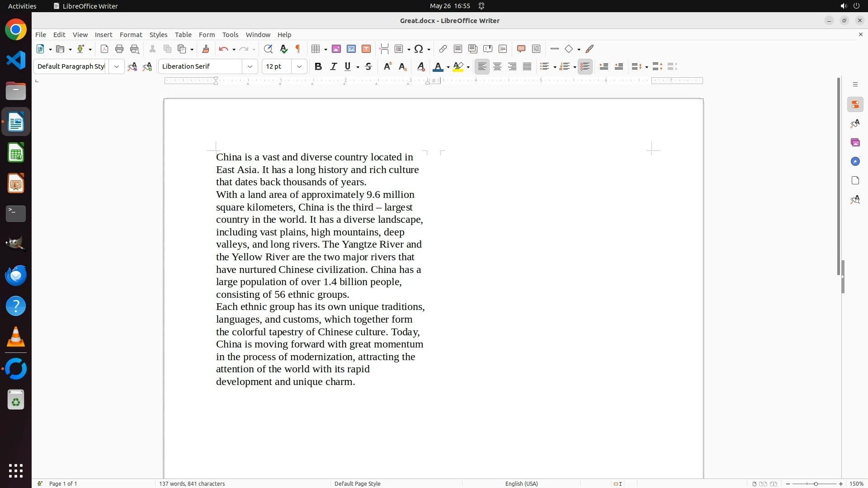Click the word count in status bar
This screenshot has width=868, height=488.
coord(192,483)
